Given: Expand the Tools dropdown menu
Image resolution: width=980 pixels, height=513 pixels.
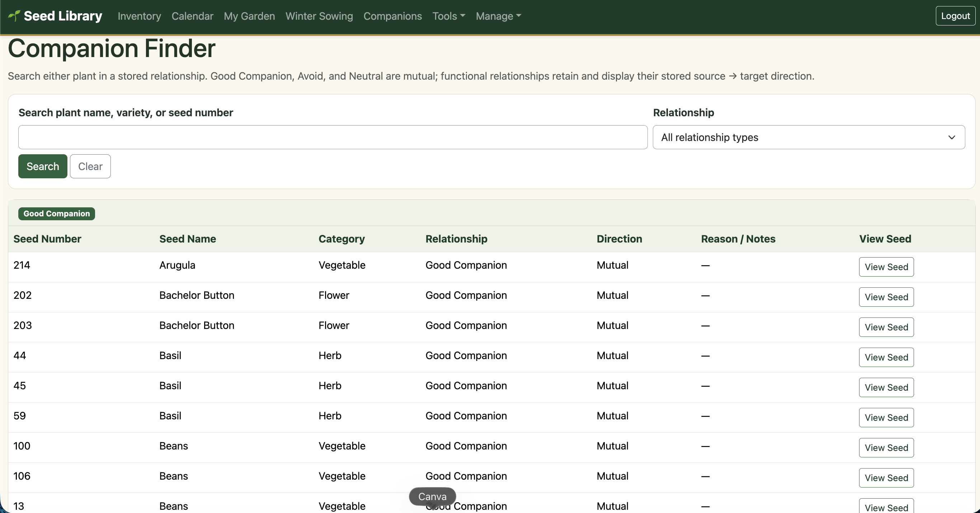Looking at the screenshot, I should tap(448, 16).
